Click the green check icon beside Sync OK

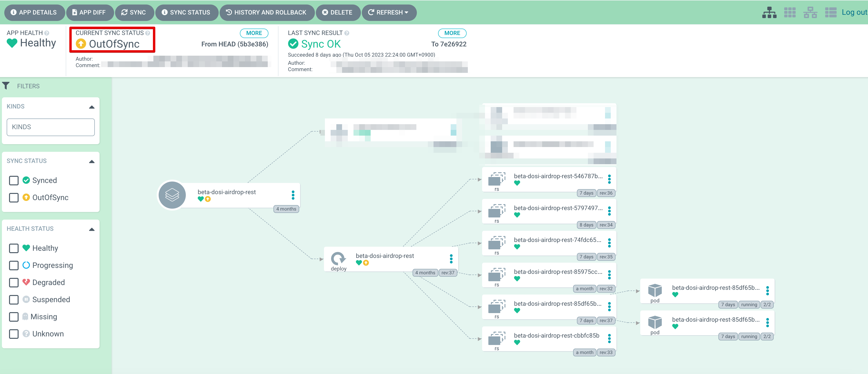click(293, 44)
